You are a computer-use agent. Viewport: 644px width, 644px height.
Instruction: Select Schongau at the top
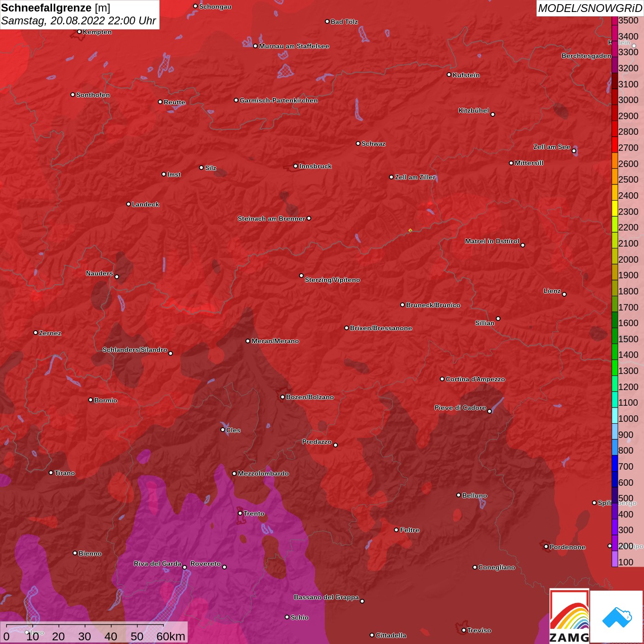pos(215,6)
